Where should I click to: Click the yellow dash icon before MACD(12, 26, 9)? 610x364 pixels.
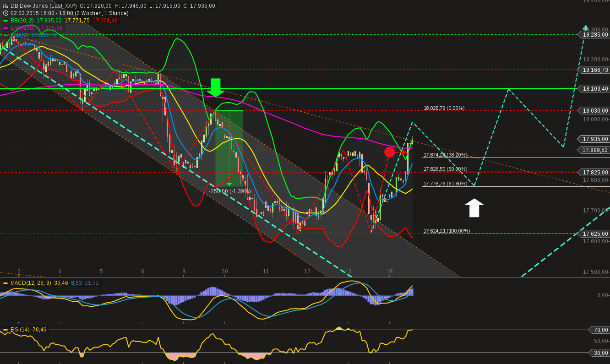click(5, 284)
